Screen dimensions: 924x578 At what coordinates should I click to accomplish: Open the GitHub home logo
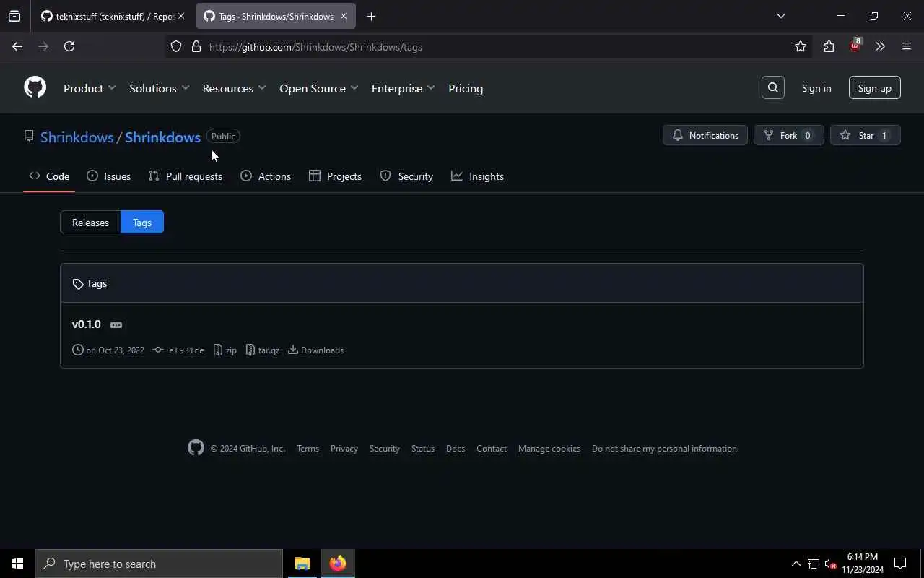click(x=35, y=87)
